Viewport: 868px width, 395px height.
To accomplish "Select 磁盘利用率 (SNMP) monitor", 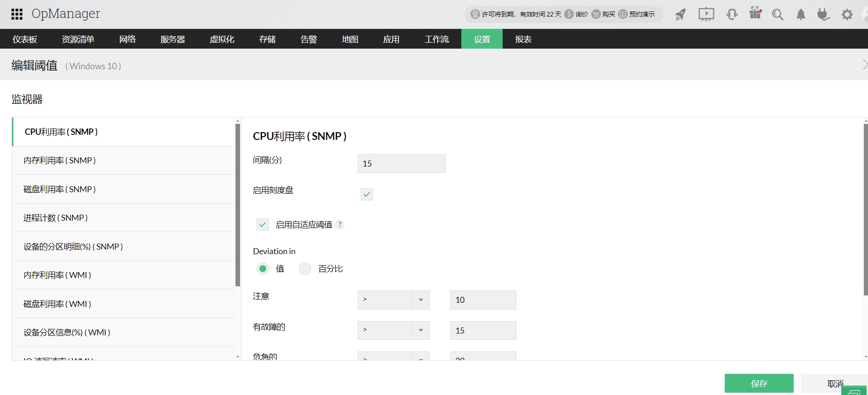I will (x=123, y=189).
